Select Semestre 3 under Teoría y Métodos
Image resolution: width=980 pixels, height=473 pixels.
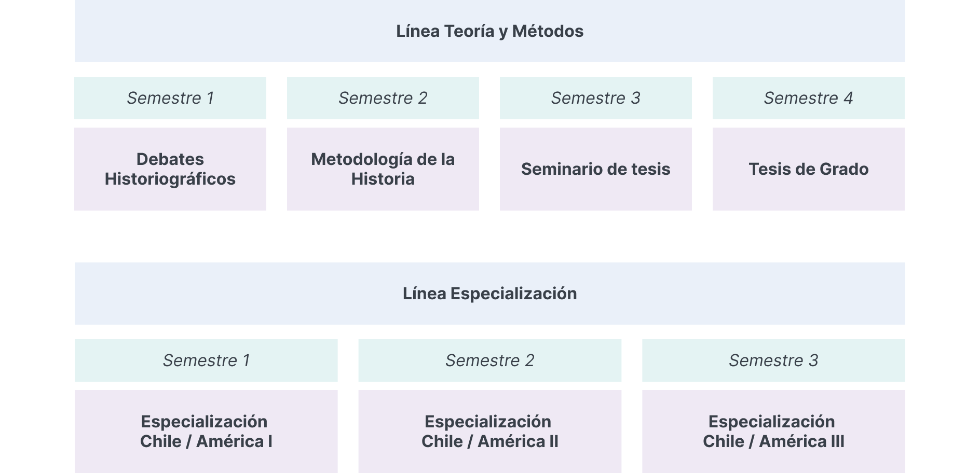click(596, 98)
